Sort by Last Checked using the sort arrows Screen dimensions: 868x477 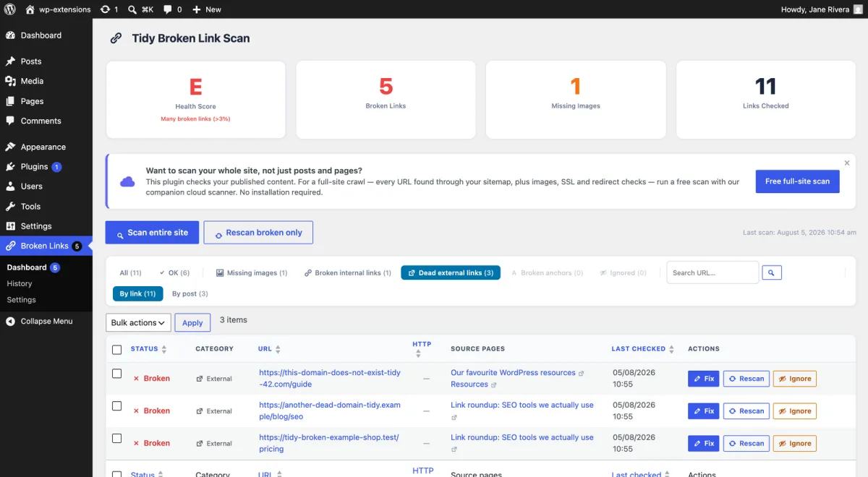pyautogui.click(x=672, y=349)
